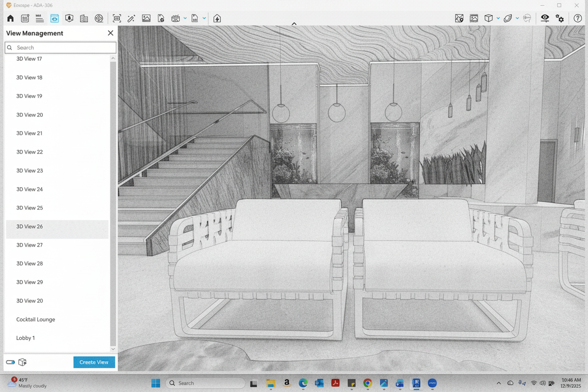Click the lightning bolt house icon
588x392 pixels.
coord(217,18)
